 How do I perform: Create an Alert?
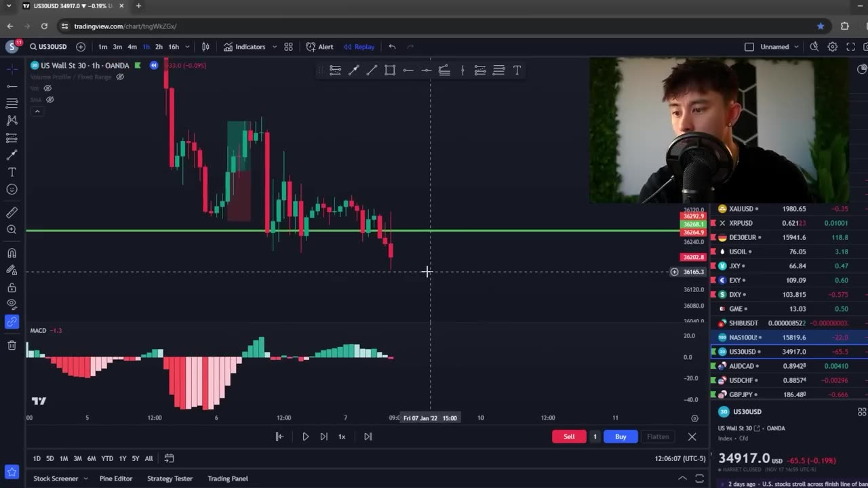click(x=319, y=47)
